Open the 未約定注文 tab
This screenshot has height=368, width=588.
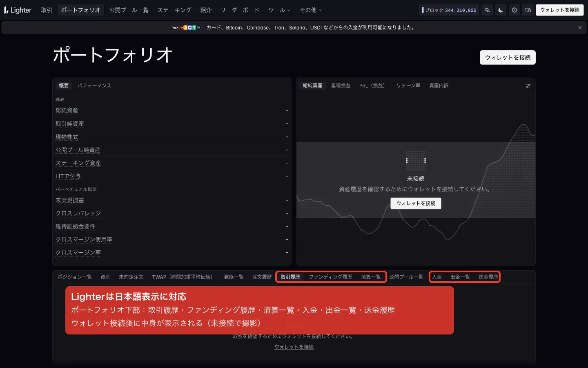[x=131, y=277]
